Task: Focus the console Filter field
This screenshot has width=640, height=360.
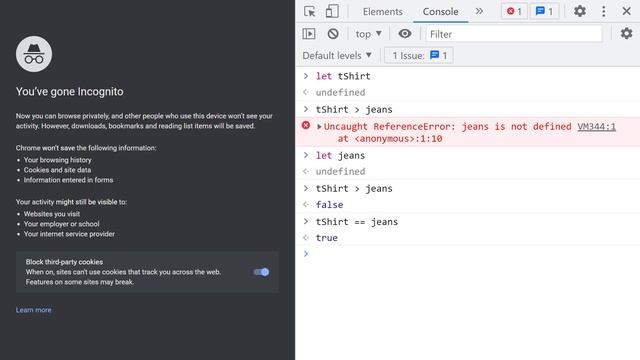Action: coord(514,34)
